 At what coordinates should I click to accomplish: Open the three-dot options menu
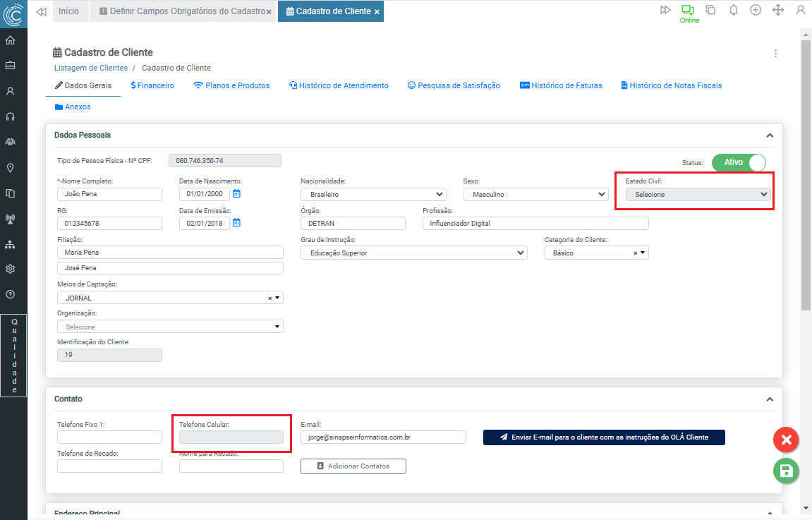tap(775, 54)
